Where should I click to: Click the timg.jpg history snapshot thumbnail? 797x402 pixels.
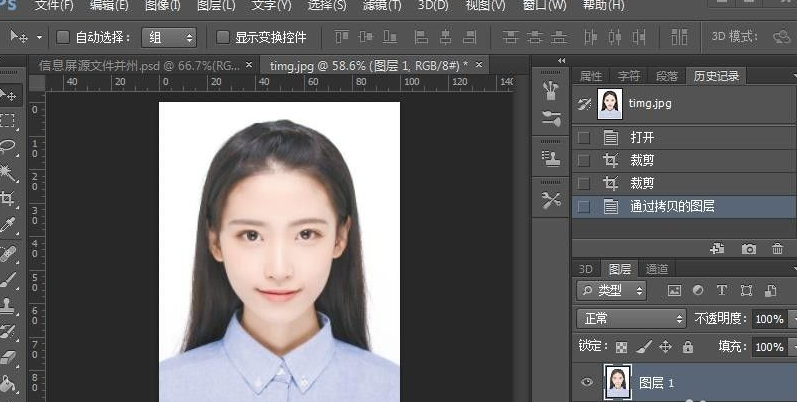coord(610,104)
